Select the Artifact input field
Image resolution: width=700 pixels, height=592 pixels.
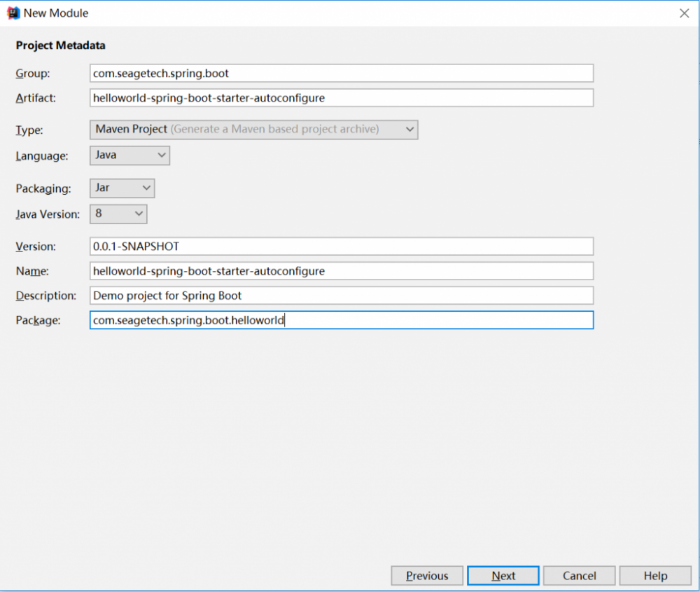(341, 97)
